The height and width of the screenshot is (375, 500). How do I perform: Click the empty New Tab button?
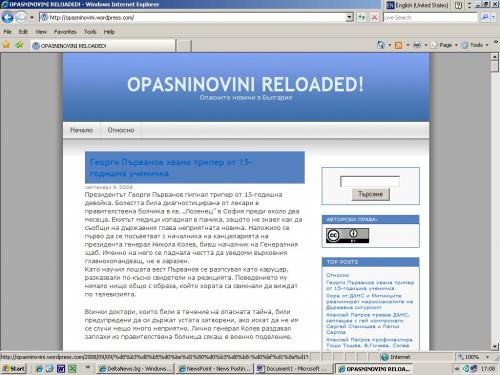[x=184, y=46]
